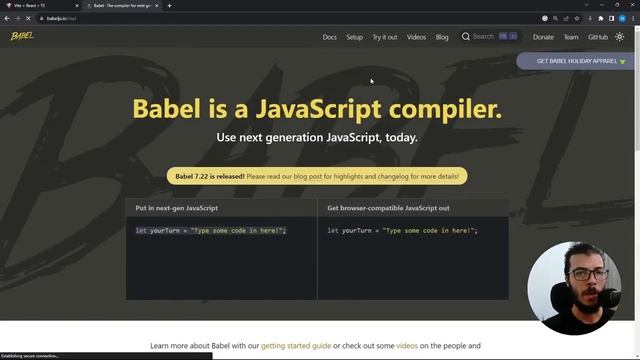The image size is (640, 360).
Task: Click the Donate nav link
Action: pos(543,37)
